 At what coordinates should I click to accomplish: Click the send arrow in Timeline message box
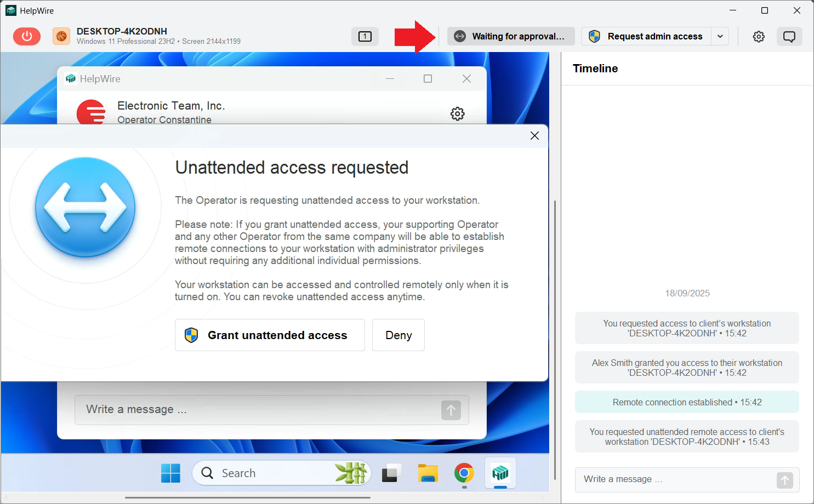pyautogui.click(x=784, y=479)
